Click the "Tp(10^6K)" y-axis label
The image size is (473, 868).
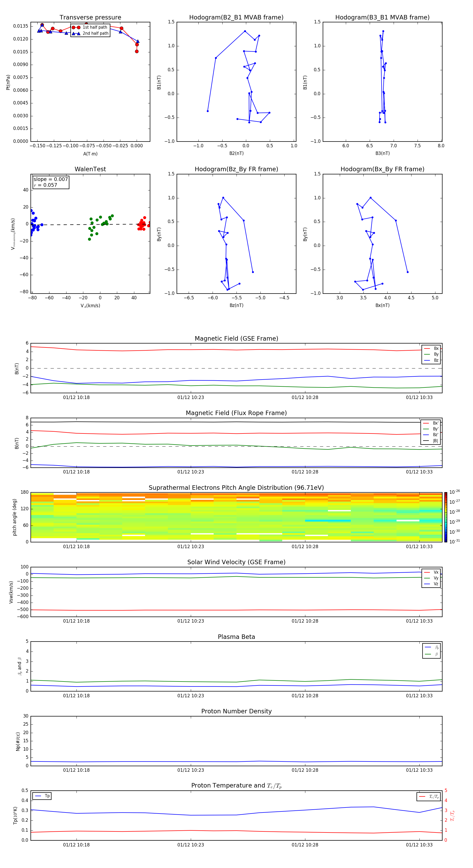15,815
